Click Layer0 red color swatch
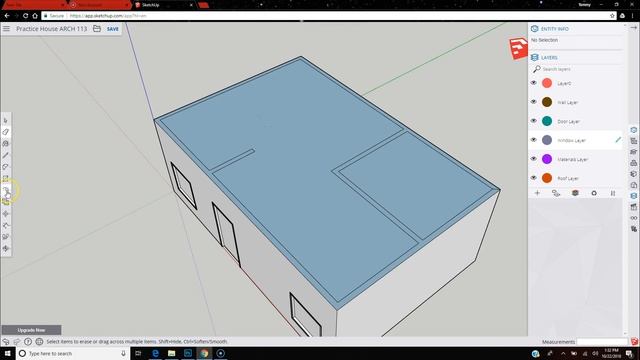Viewport: 640px width, 360px height. pos(547,83)
